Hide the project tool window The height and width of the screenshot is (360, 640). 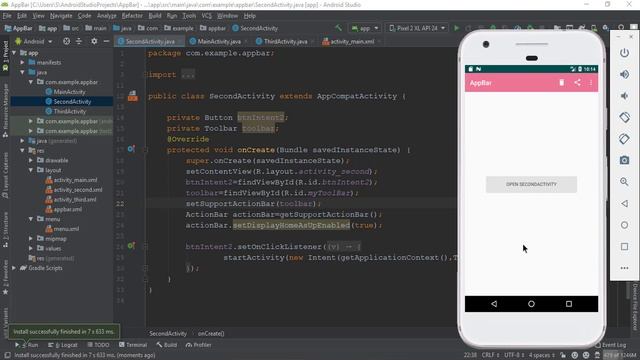point(106,41)
